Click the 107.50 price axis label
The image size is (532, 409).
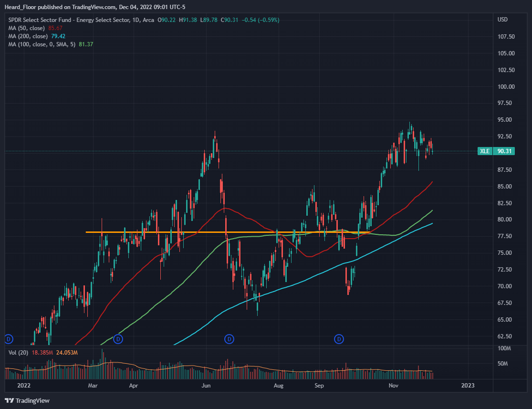(506, 37)
